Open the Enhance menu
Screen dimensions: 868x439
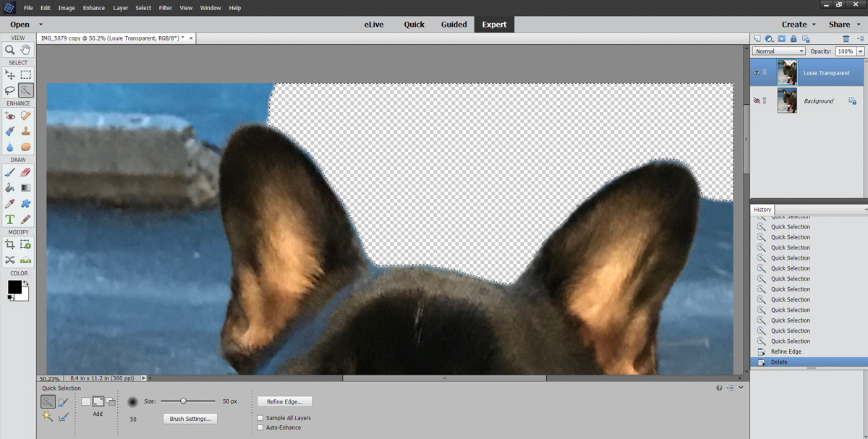point(93,8)
